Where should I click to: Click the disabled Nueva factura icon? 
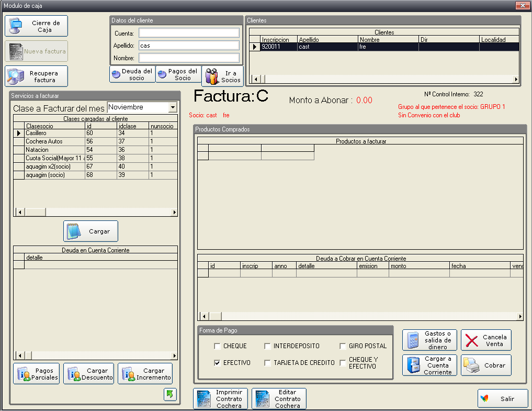pyautogui.click(x=16, y=51)
